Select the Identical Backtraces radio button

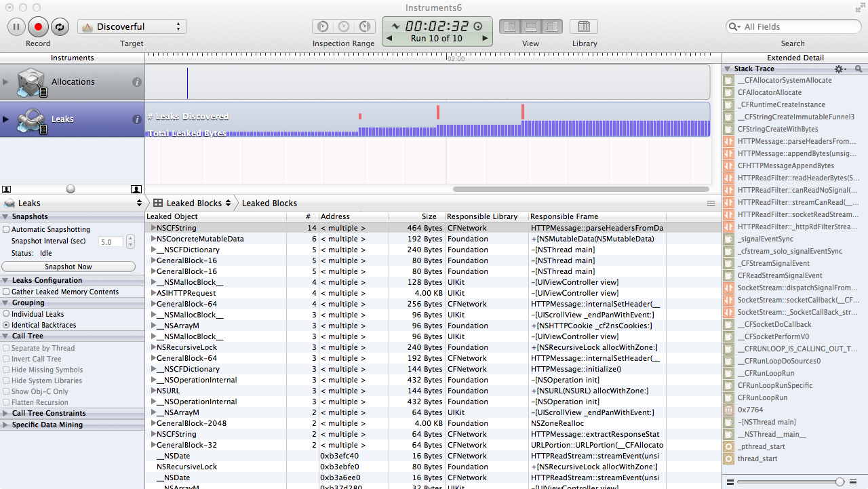click(x=6, y=325)
